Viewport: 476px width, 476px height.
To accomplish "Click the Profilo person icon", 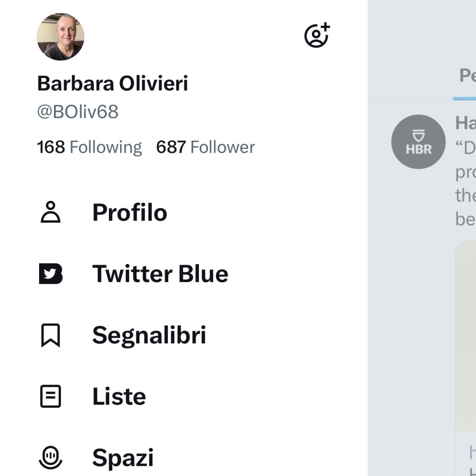I will (x=51, y=212).
